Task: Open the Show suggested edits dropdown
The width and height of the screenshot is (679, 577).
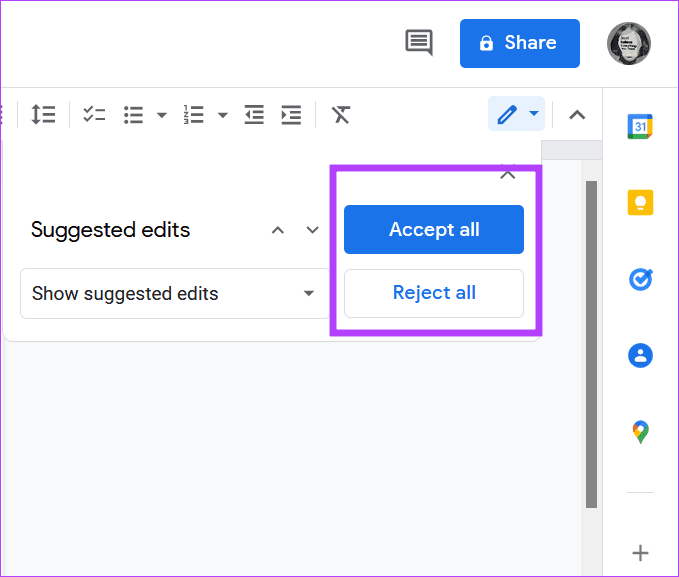Action: (x=174, y=294)
